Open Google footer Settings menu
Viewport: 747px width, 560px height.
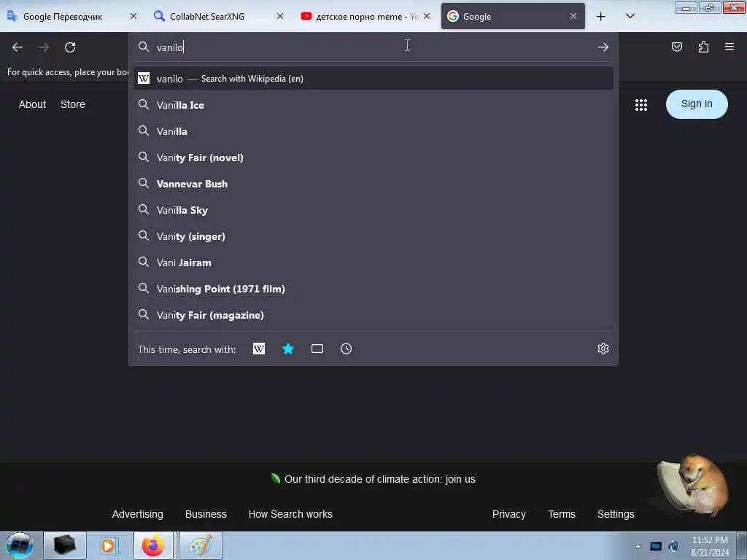click(x=616, y=514)
